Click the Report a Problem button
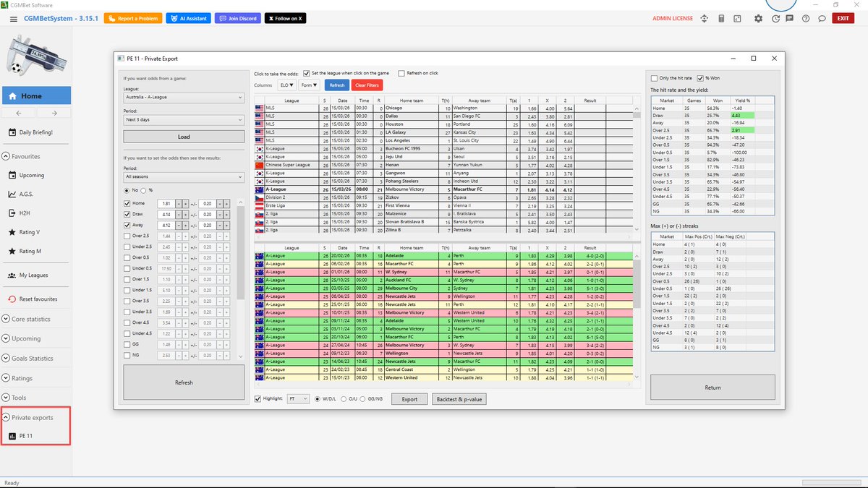 pyautogui.click(x=133, y=18)
